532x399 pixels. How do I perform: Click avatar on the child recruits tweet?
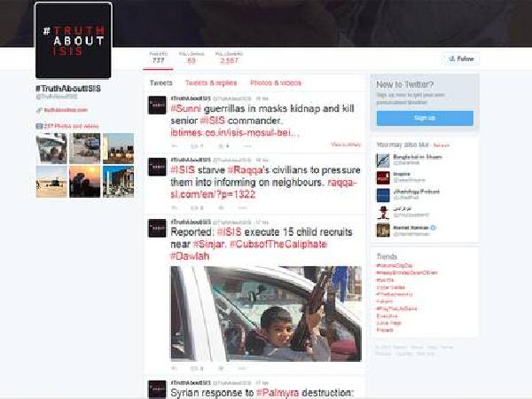158,228
